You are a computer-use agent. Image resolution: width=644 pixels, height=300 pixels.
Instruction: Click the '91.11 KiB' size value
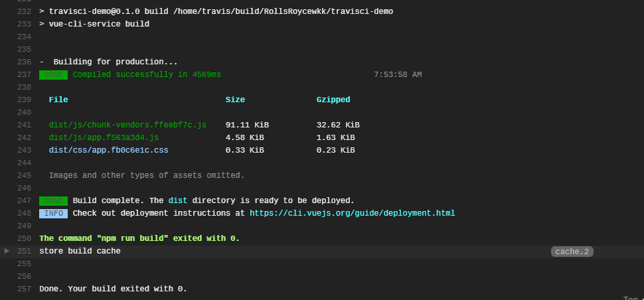tap(247, 125)
